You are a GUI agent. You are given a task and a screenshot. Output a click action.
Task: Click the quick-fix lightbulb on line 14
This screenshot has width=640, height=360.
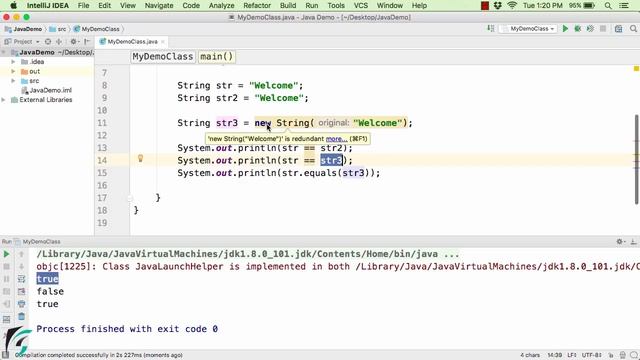point(140,158)
